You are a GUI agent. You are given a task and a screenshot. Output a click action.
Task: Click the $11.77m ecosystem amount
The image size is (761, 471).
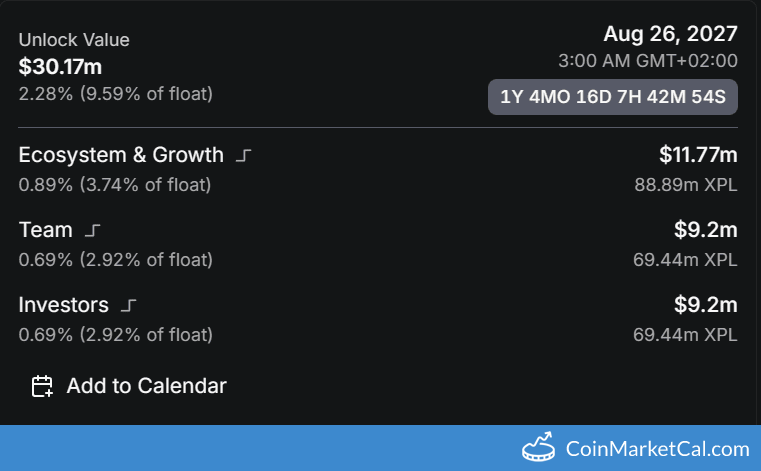point(698,154)
